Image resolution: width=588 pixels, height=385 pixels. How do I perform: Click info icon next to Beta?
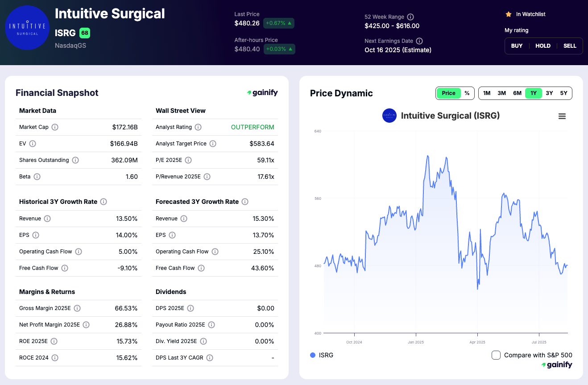tap(37, 177)
